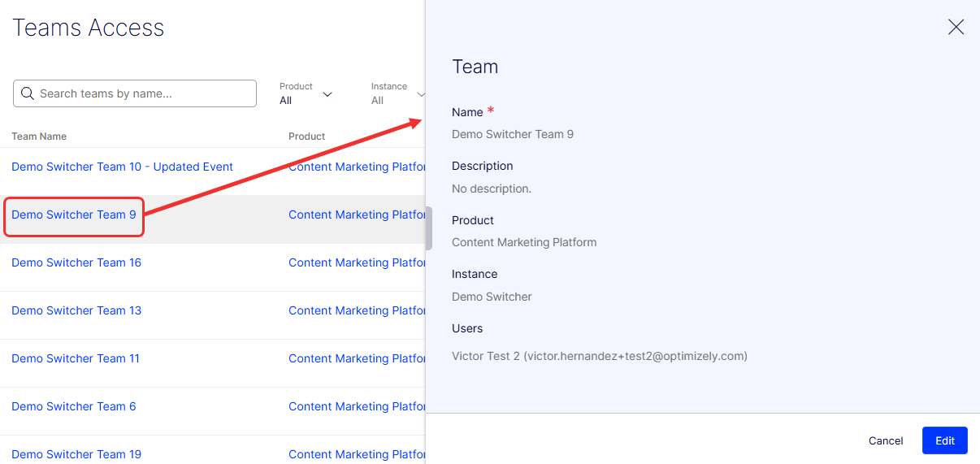Click Content Marketing Platform in Team 10 row
Screen dimensions: 980x464
pos(357,167)
